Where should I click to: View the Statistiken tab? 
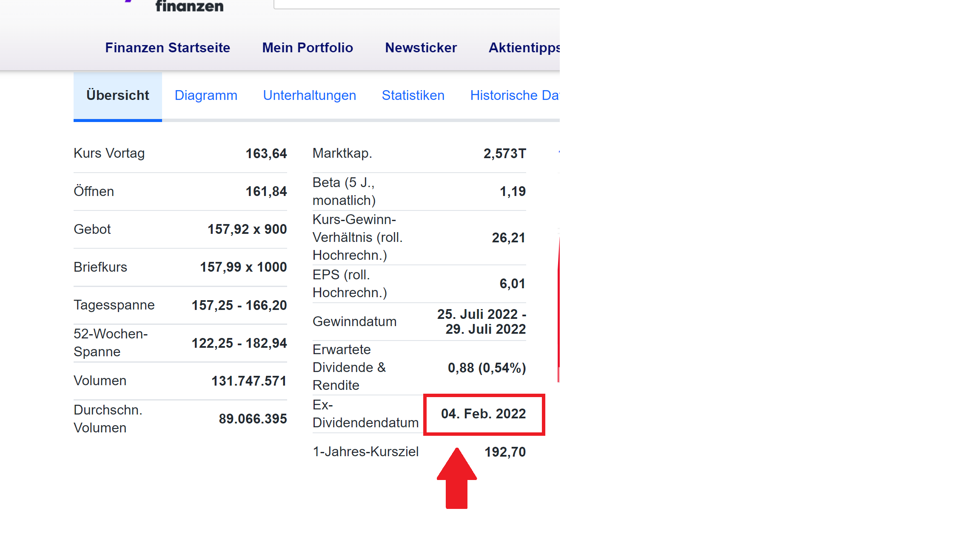point(413,95)
